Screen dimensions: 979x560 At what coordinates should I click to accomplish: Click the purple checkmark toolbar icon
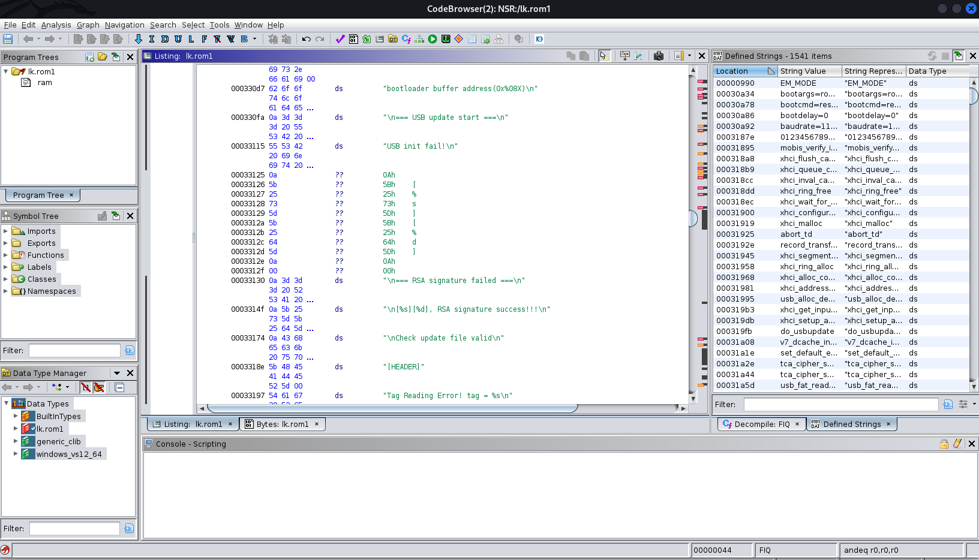pos(340,39)
